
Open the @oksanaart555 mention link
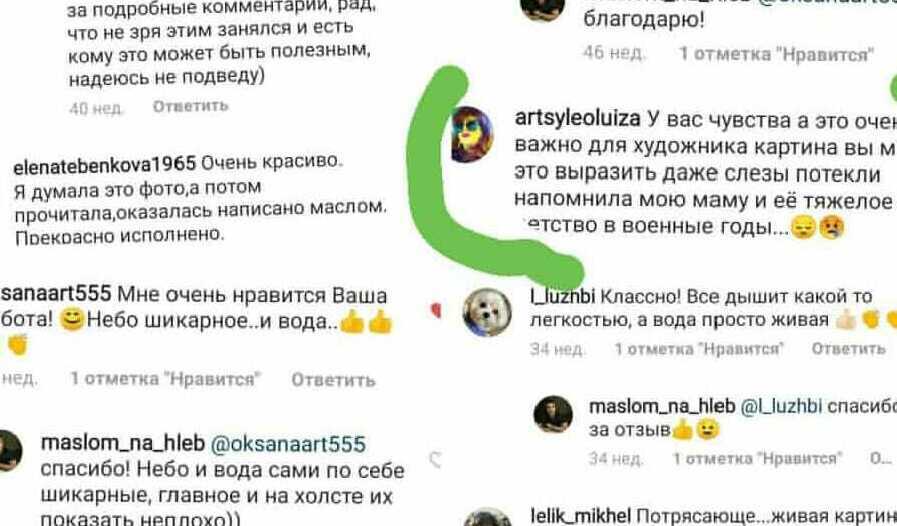(x=288, y=444)
